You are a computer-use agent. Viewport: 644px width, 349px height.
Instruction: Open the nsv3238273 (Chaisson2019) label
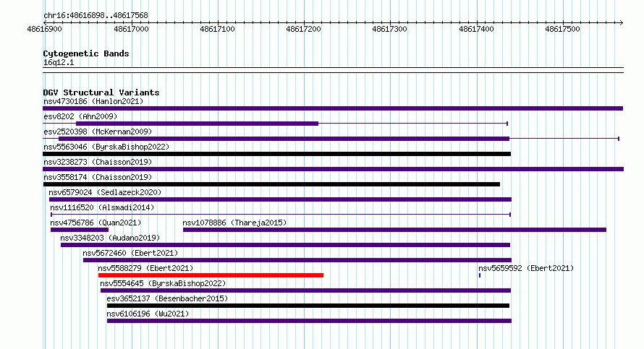pos(98,162)
